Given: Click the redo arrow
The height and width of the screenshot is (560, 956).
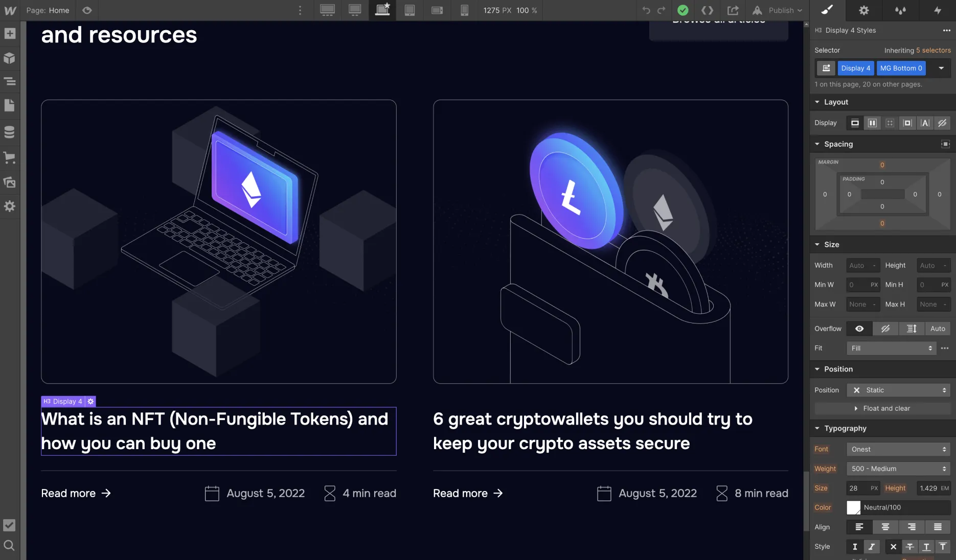Looking at the screenshot, I should [662, 10].
